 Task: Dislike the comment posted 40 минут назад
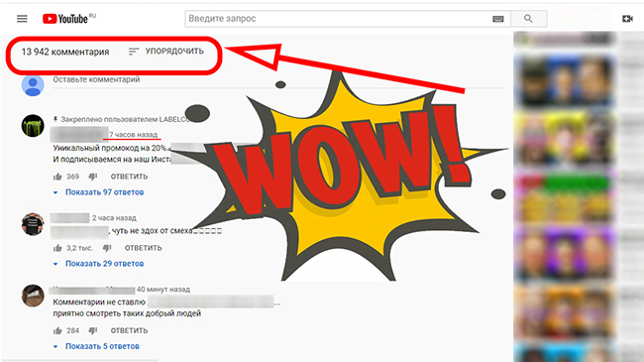coord(93,330)
